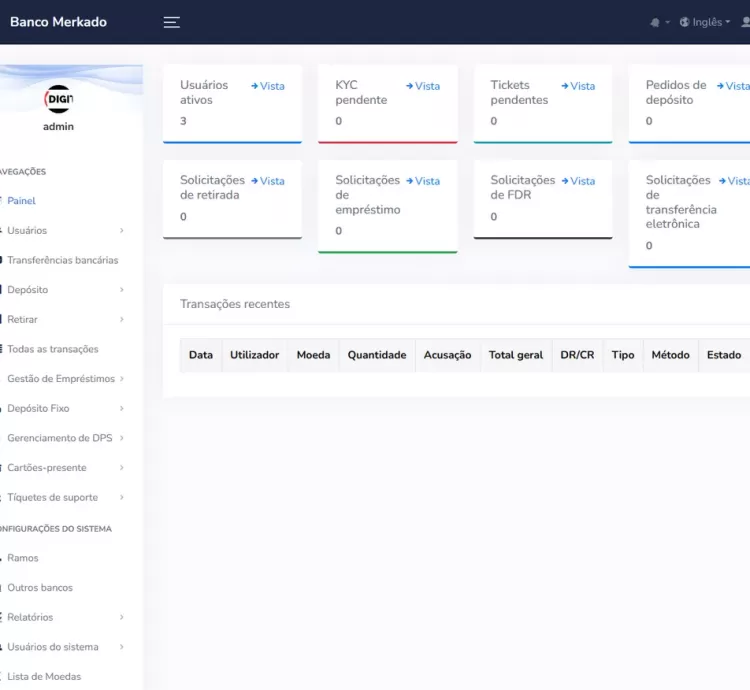750x690 pixels.
Task: Open Depósito sidebar menu
Action: click(27, 290)
